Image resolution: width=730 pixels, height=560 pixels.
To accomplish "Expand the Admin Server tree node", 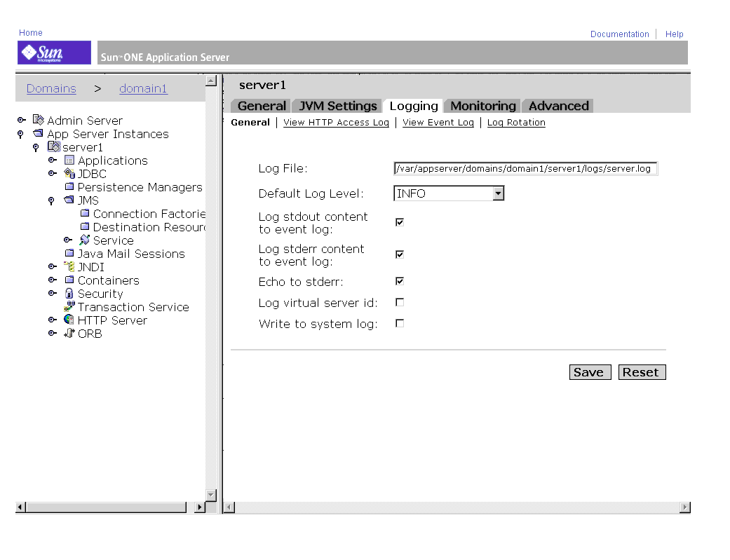I will (x=22, y=120).
